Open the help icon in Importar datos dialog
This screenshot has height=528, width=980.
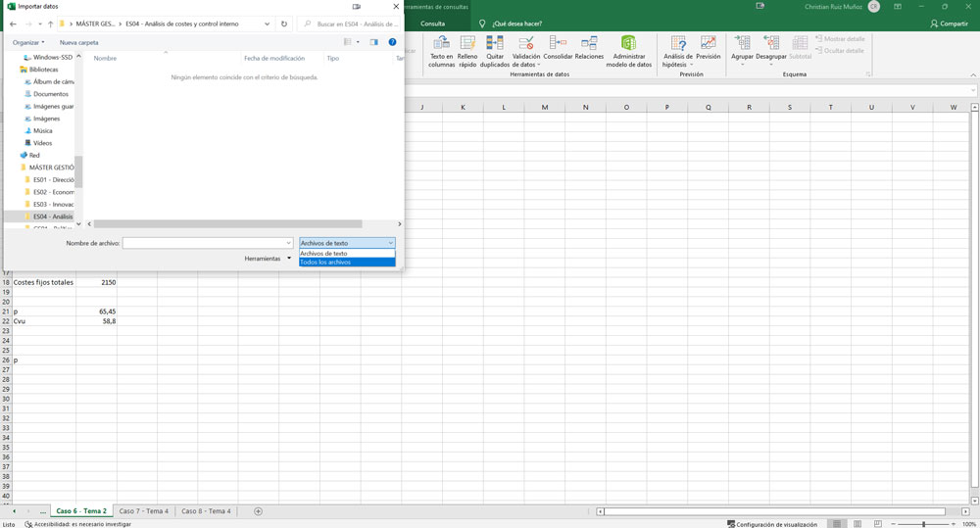(393, 42)
